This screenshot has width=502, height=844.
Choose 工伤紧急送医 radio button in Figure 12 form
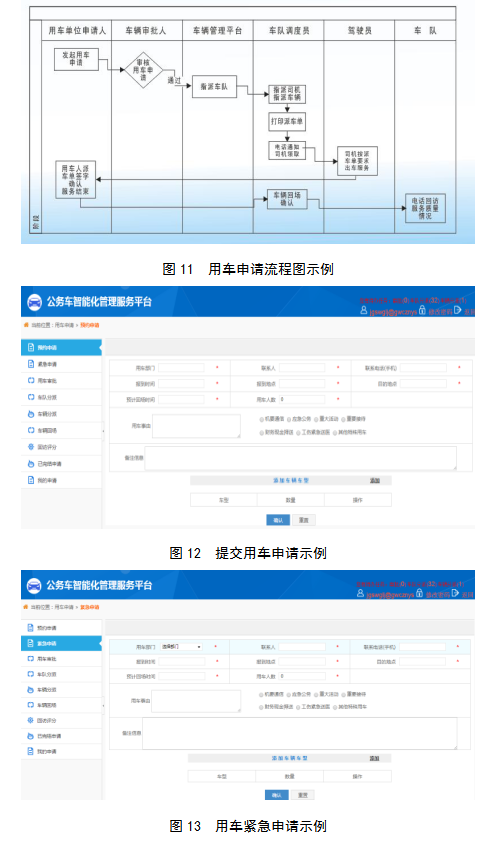pyautogui.click(x=298, y=432)
